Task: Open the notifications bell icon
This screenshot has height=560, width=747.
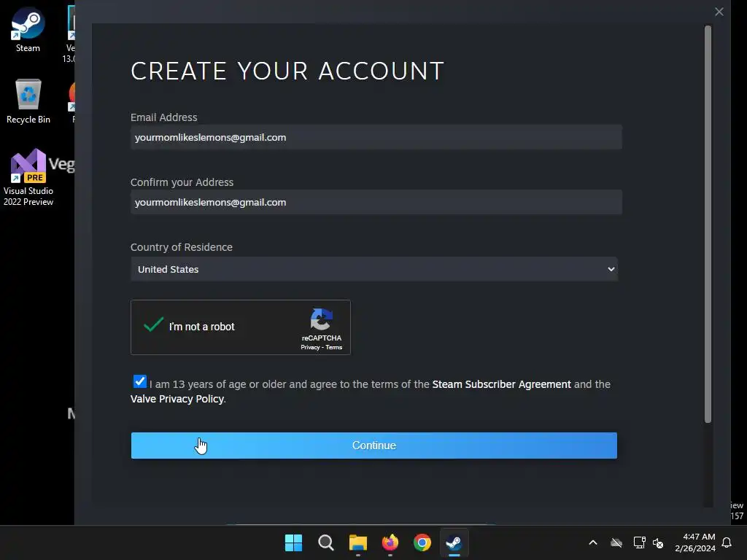Action: [x=727, y=542]
